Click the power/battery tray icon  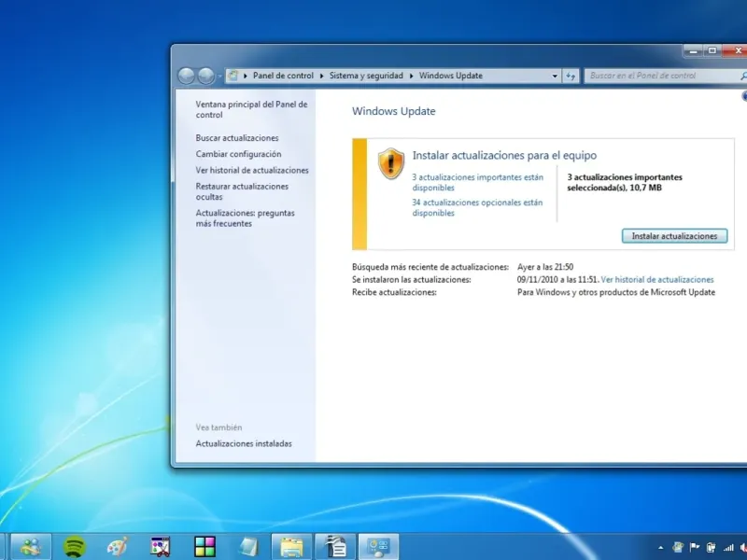[x=711, y=547]
